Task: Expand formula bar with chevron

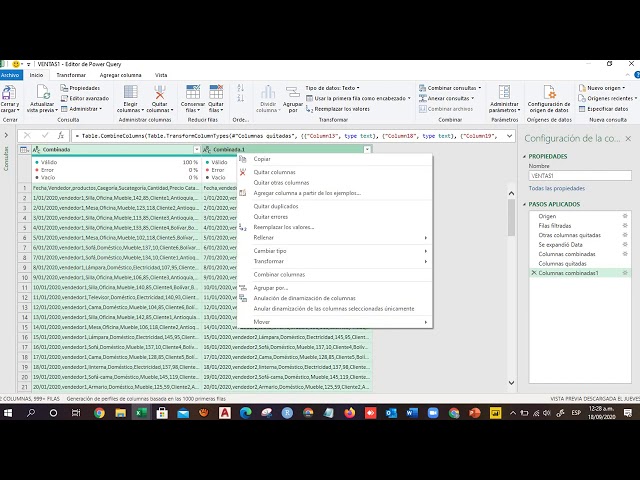Action: [509, 136]
